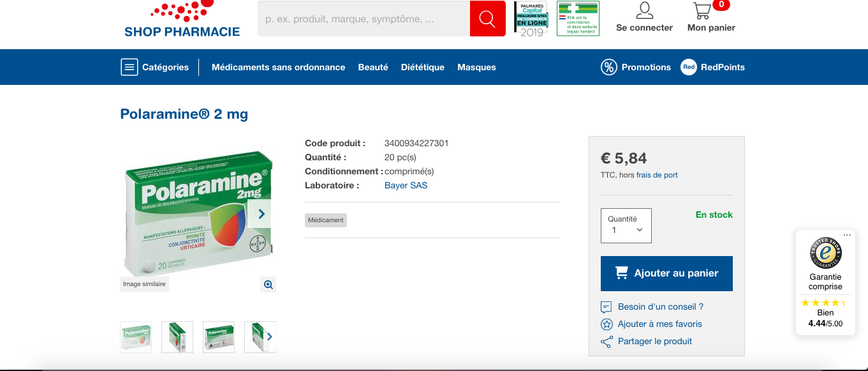Click the favorites star icon

pos(607,324)
